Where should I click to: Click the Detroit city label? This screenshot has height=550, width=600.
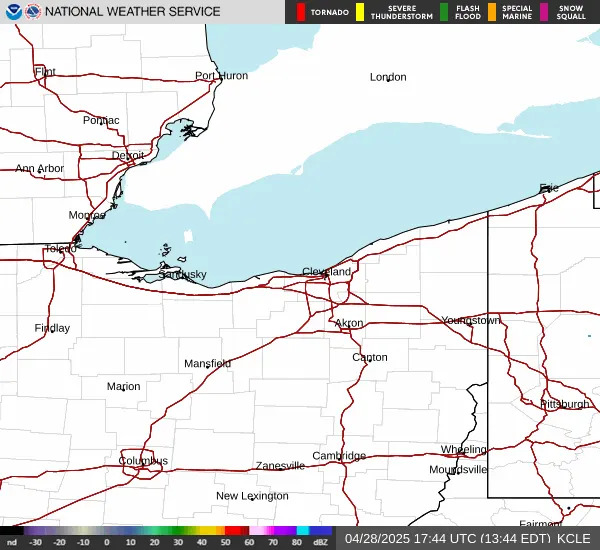pos(128,155)
